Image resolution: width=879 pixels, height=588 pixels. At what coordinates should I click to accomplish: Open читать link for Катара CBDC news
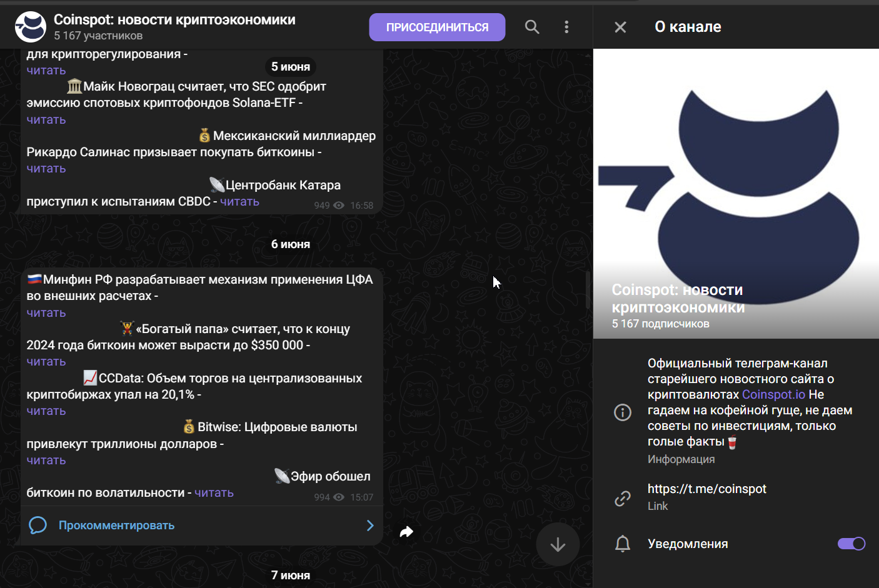coord(239,201)
